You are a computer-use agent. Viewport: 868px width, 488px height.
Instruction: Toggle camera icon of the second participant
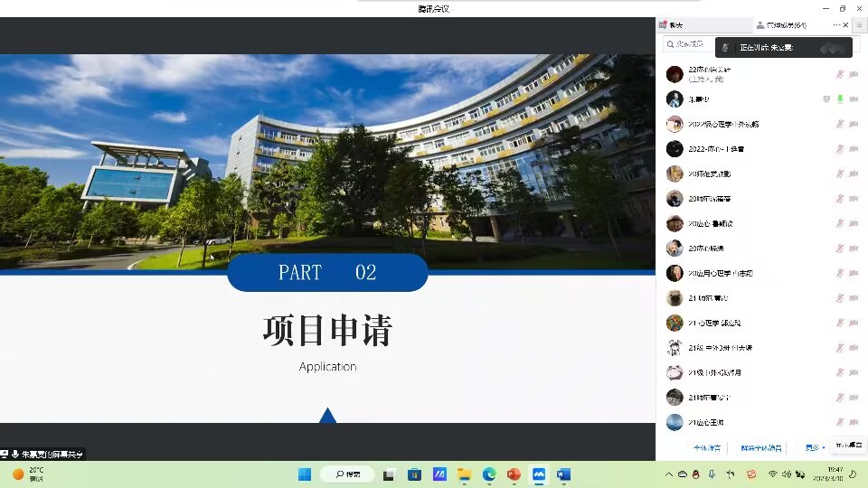click(854, 99)
